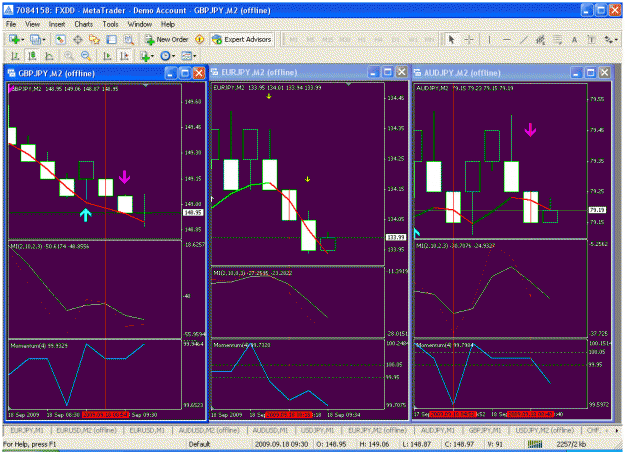This screenshot has height=452, width=625.
Task: Select the Trendline tool
Action: [x=524, y=39]
